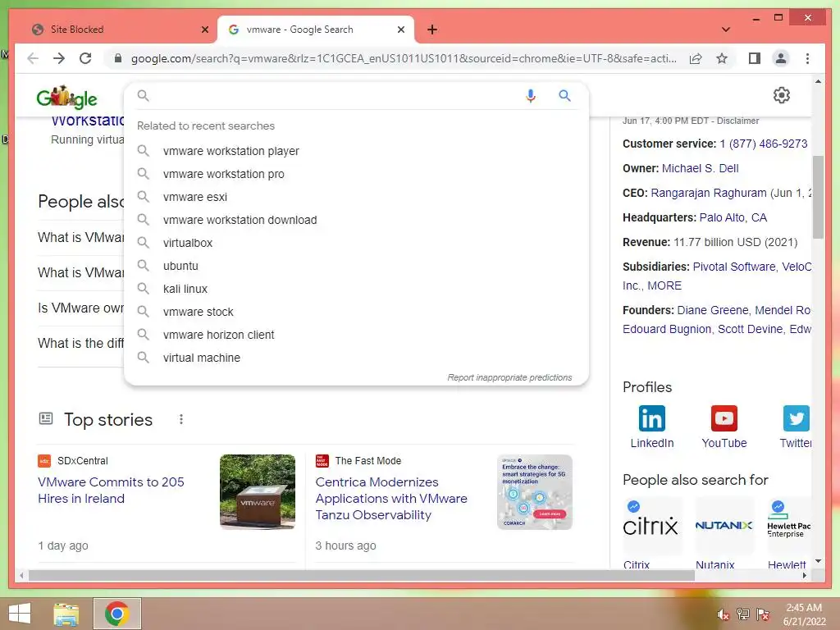The image size is (840, 630).
Task: Open the Palo Alto, CA headquarters link
Action: pos(733,217)
